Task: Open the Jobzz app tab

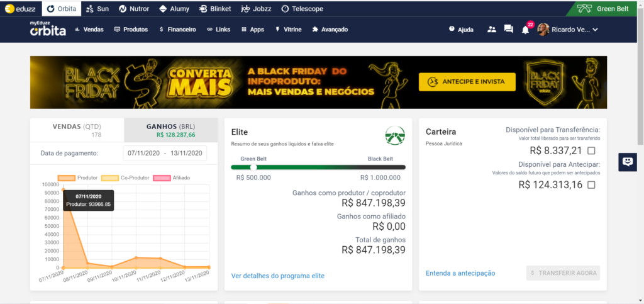Action: pyautogui.click(x=257, y=9)
